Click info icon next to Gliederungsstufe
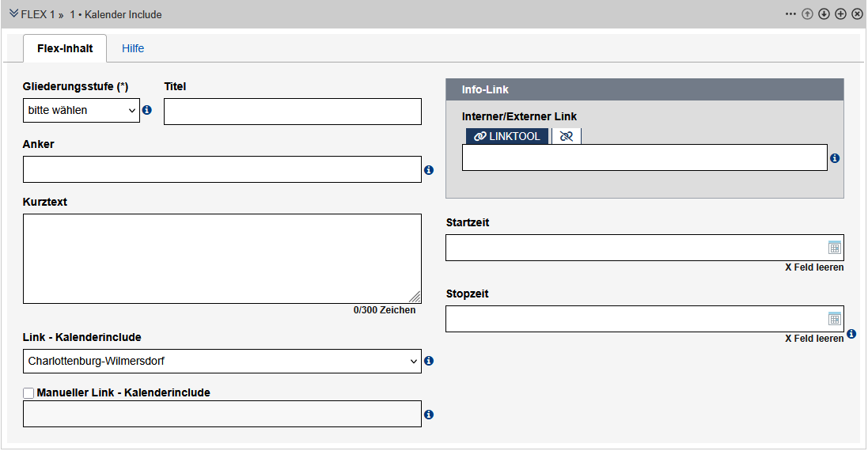Image resolution: width=868 pixels, height=451 pixels. (146, 111)
